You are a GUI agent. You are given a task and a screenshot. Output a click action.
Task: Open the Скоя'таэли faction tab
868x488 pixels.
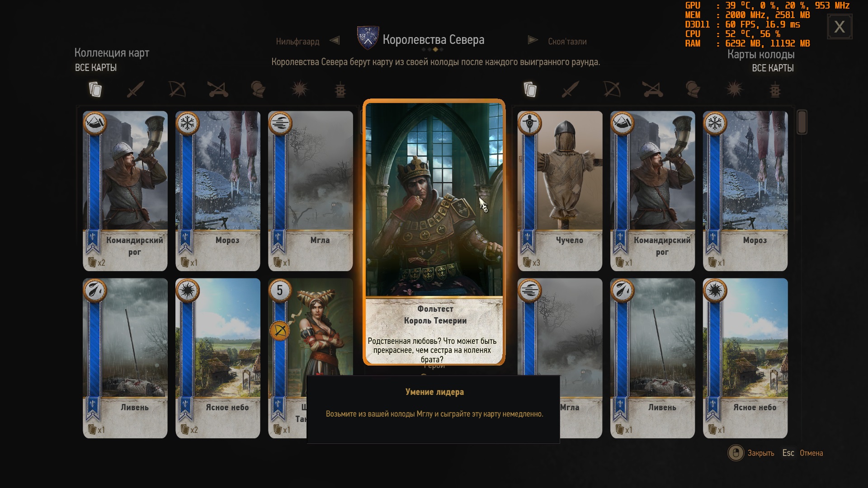pyautogui.click(x=567, y=42)
